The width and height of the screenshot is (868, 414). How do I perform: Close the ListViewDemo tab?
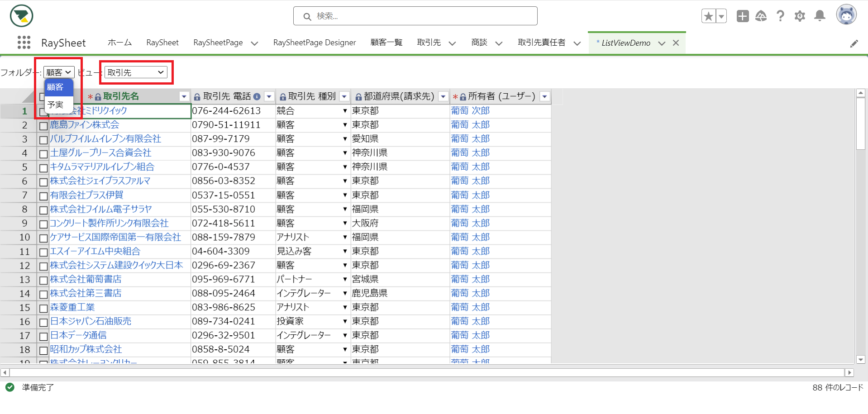(x=676, y=43)
